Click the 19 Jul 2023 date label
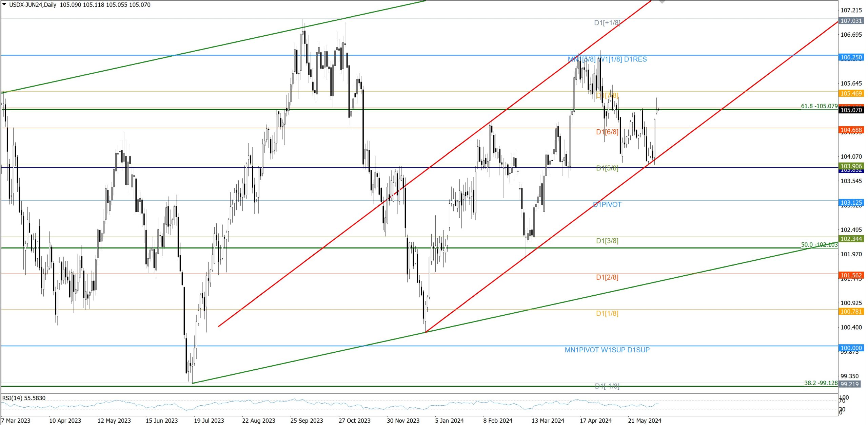Image resolution: width=868 pixels, height=425 pixels. (209, 421)
